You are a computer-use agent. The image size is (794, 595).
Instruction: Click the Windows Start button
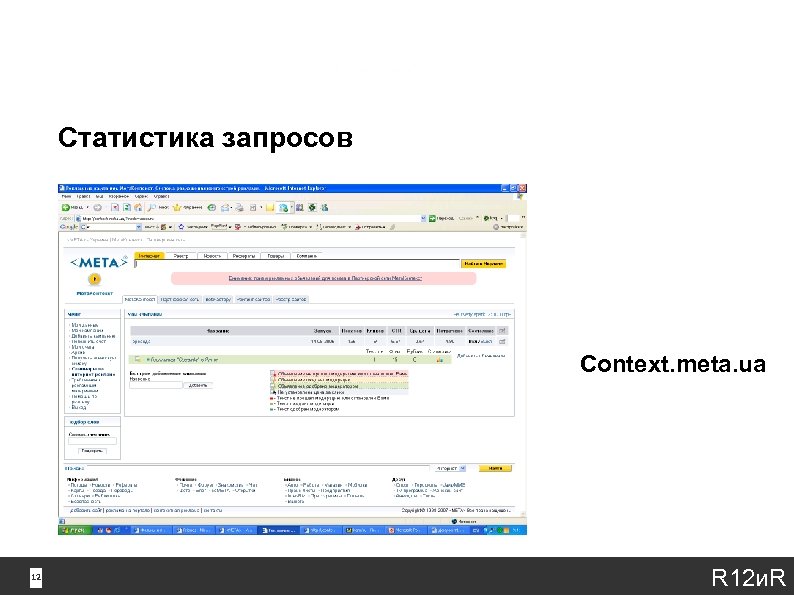click(x=75, y=530)
